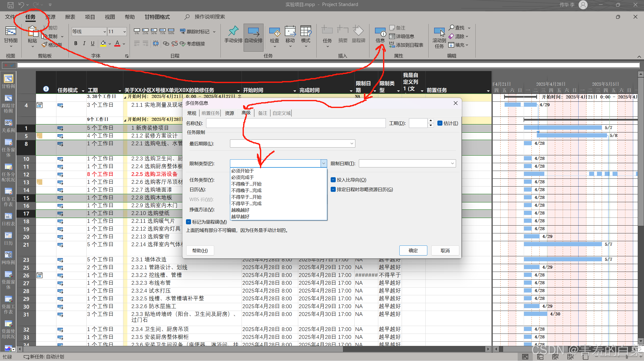Select 不得早于...开始 from constraint list
Screen dimensions: 644x361
[x=246, y=197]
